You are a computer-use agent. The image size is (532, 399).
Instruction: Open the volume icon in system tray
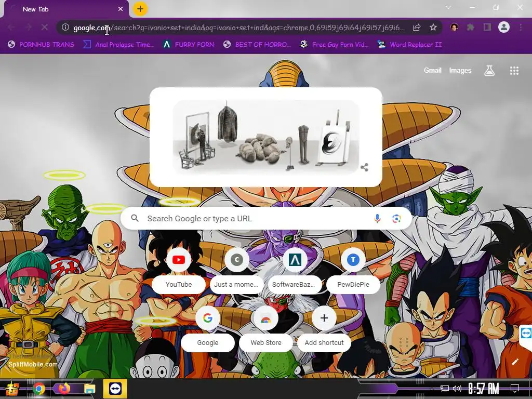tap(457, 389)
